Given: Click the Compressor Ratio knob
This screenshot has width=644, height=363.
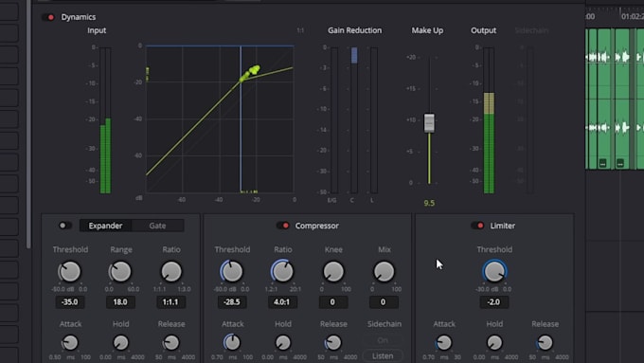Looking at the screenshot, I should pos(282,271).
